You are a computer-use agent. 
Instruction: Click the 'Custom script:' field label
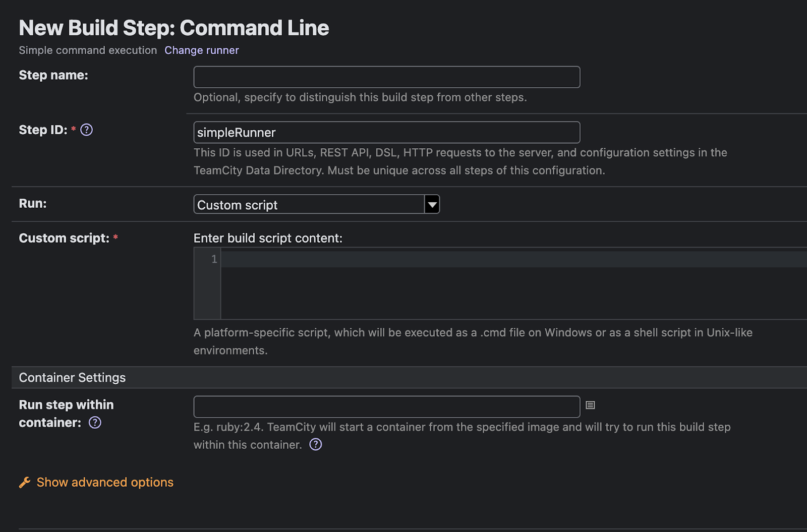click(x=64, y=238)
